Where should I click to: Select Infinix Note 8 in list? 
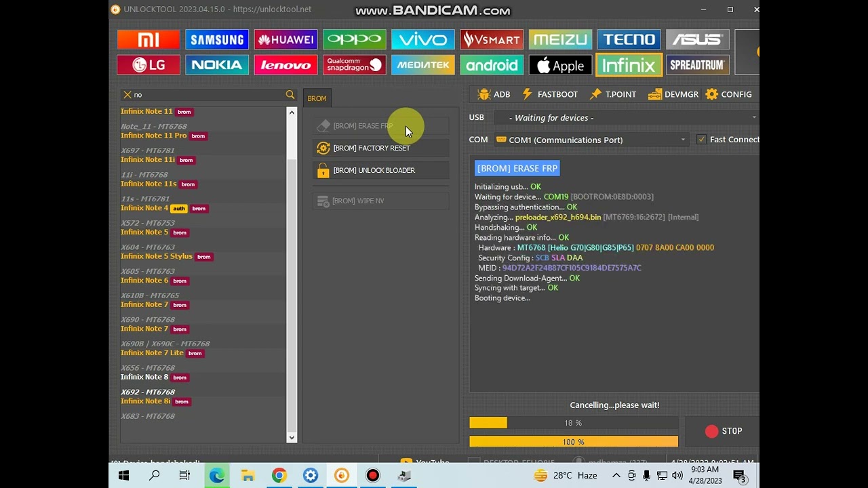tap(144, 377)
